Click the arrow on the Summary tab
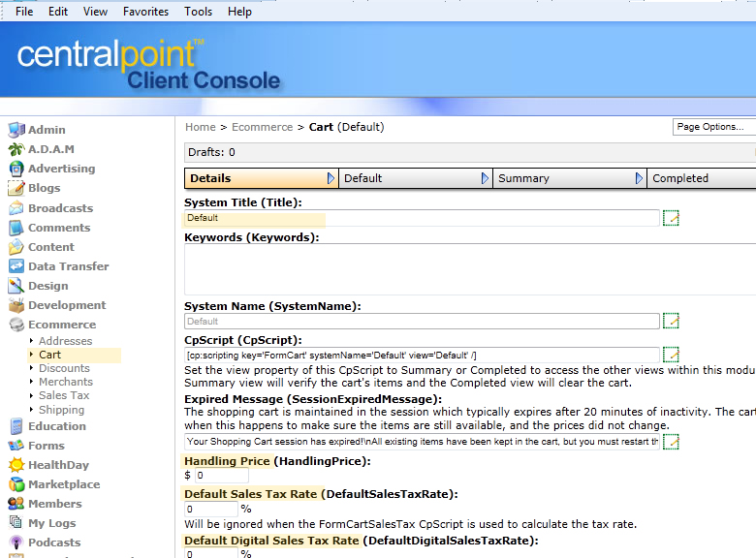Image resolution: width=756 pixels, height=558 pixels. coord(640,178)
